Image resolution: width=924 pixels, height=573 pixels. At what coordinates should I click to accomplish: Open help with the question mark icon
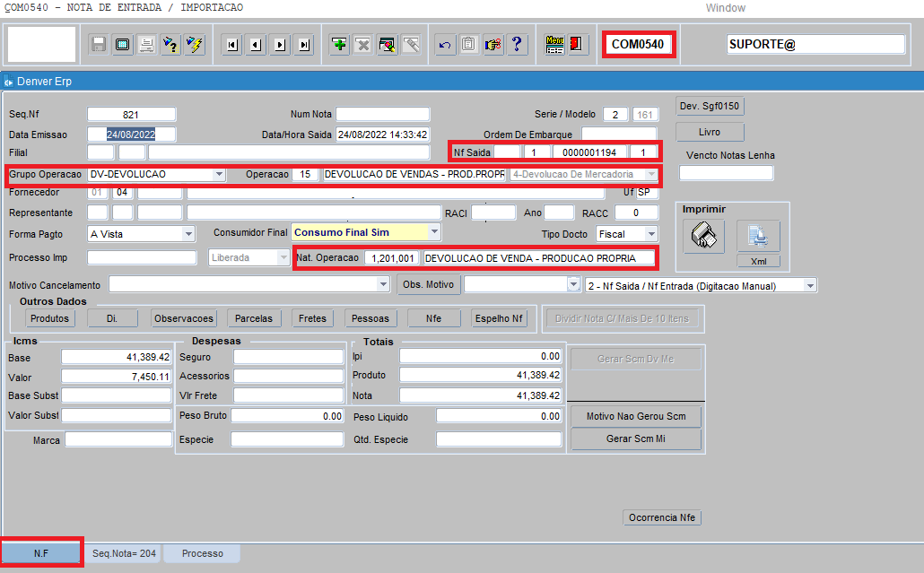coord(517,45)
